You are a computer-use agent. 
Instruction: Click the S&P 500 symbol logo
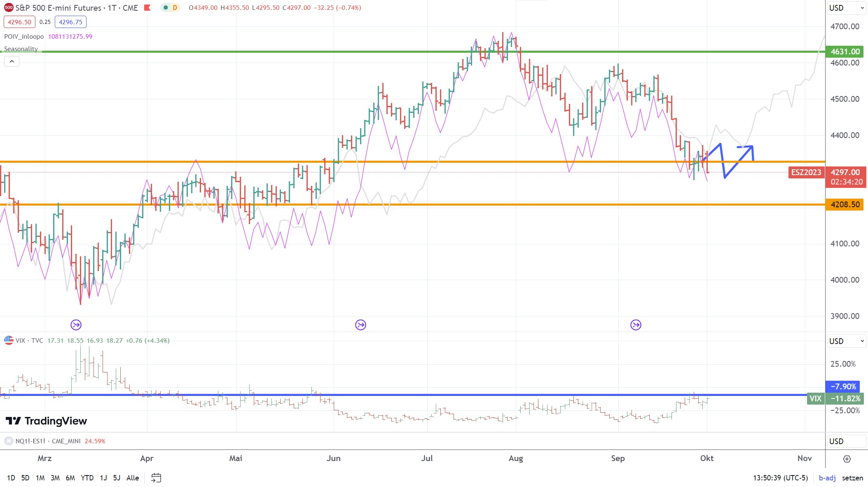(8, 8)
